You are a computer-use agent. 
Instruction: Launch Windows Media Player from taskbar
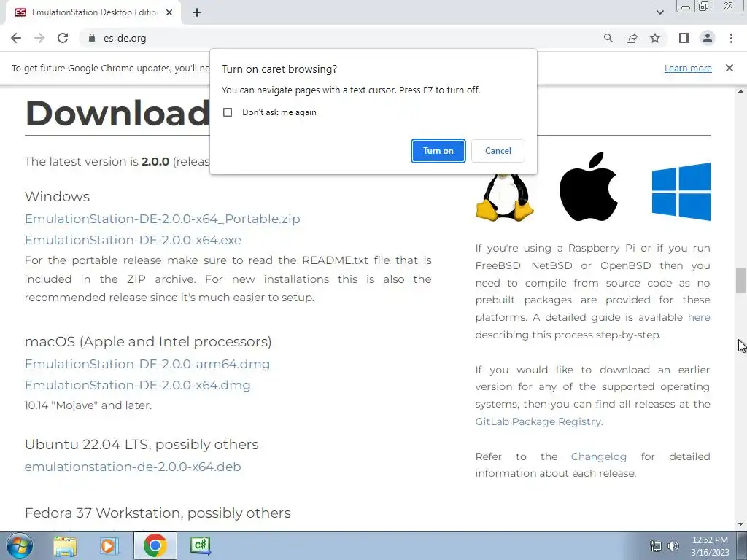click(x=109, y=545)
